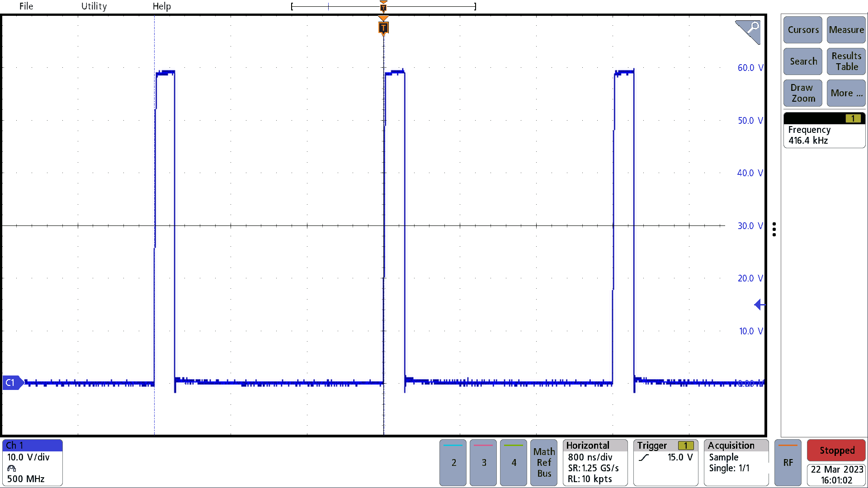
Task: Select the Frequency measurement badge
Action: point(824,130)
